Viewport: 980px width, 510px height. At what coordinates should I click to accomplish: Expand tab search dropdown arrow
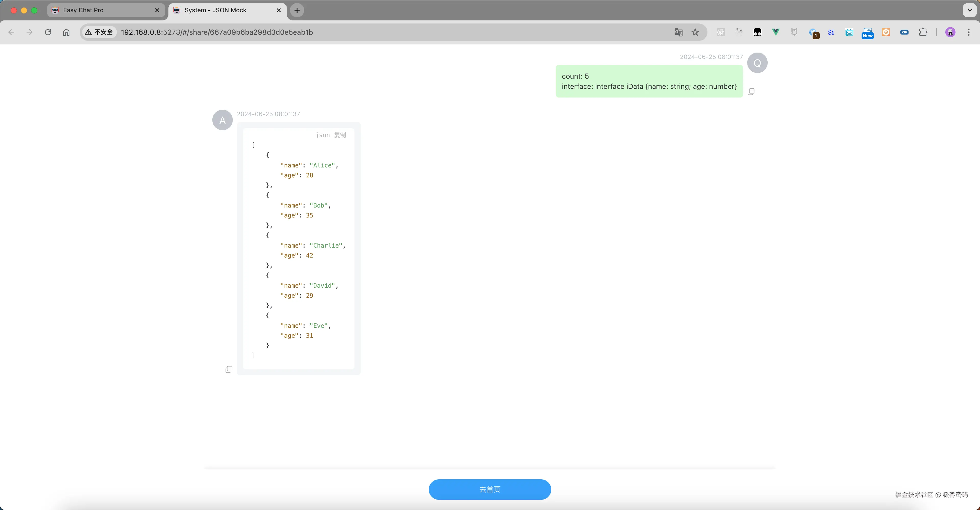point(969,10)
